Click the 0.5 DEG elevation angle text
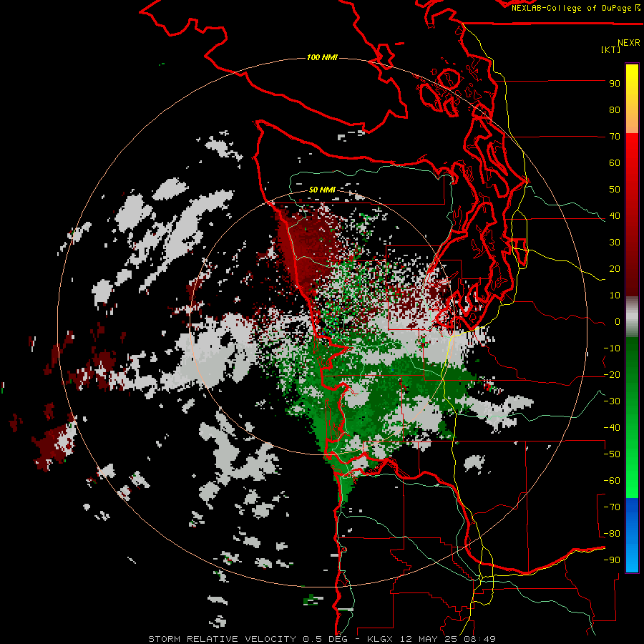Screen dimensions: 644x644 [326, 639]
